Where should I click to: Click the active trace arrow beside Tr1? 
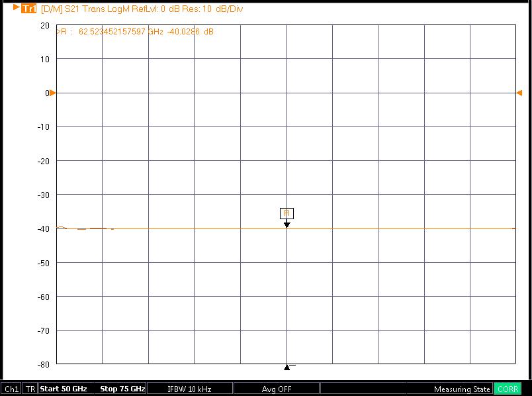pos(17,7)
